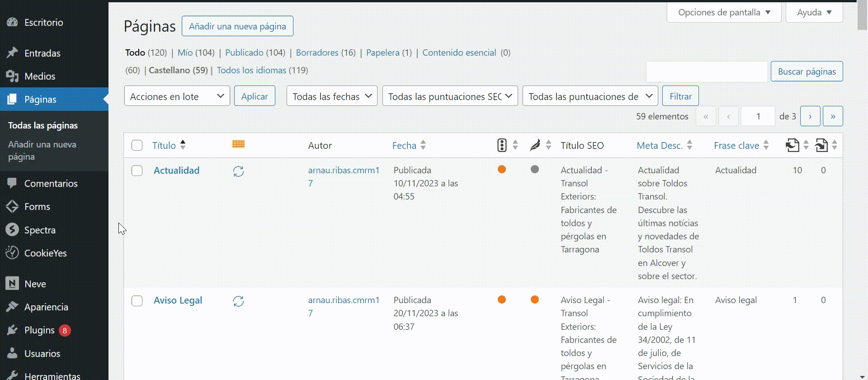Click the Catalan flag language column icon
The image size is (868, 380).
(x=238, y=144)
